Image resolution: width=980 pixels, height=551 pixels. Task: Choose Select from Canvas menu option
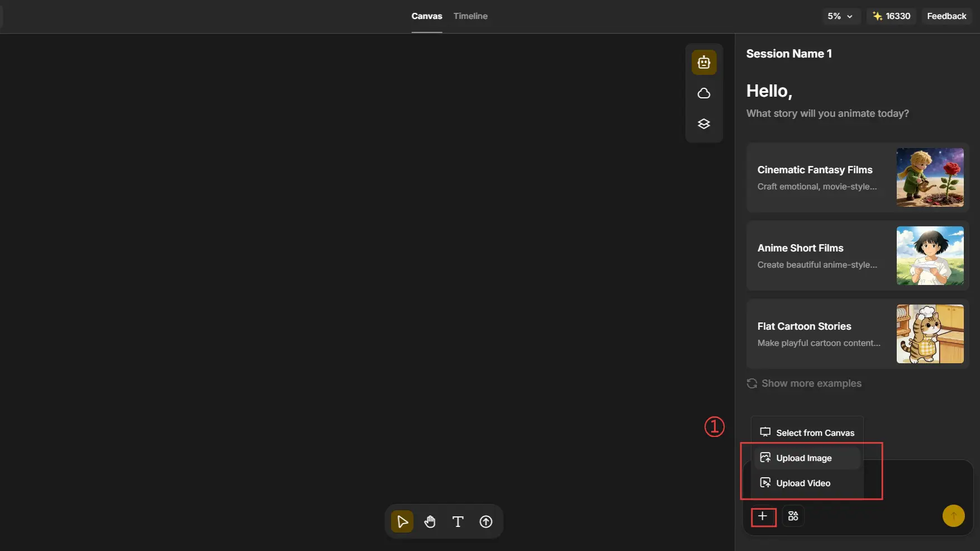(x=807, y=433)
